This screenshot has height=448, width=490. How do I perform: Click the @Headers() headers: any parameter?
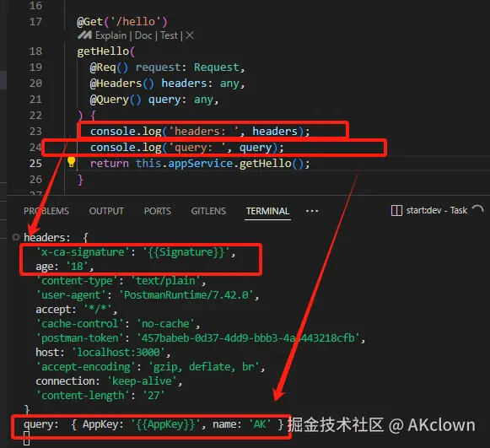pyautogui.click(x=167, y=84)
